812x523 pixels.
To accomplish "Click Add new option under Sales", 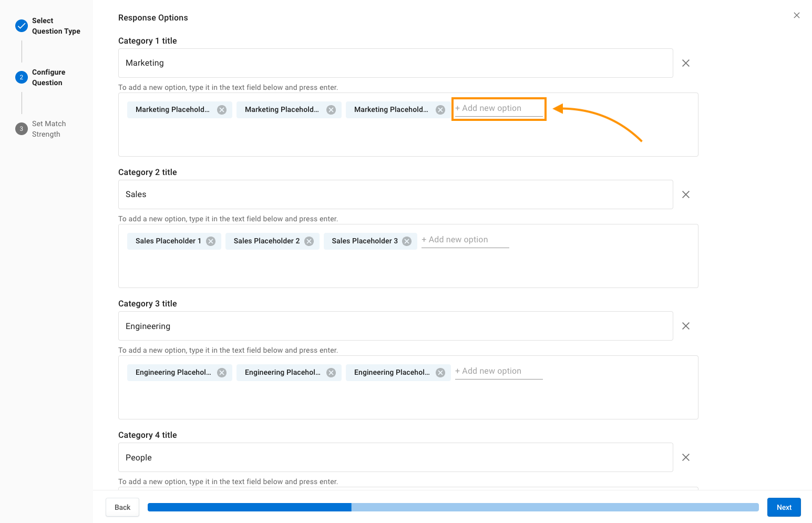I will [x=465, y=240].
